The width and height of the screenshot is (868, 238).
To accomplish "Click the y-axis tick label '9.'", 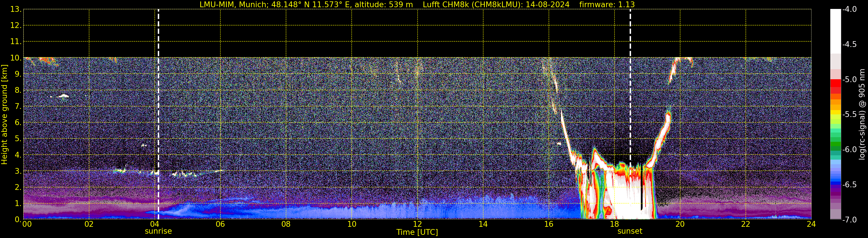I will point(18,74).
